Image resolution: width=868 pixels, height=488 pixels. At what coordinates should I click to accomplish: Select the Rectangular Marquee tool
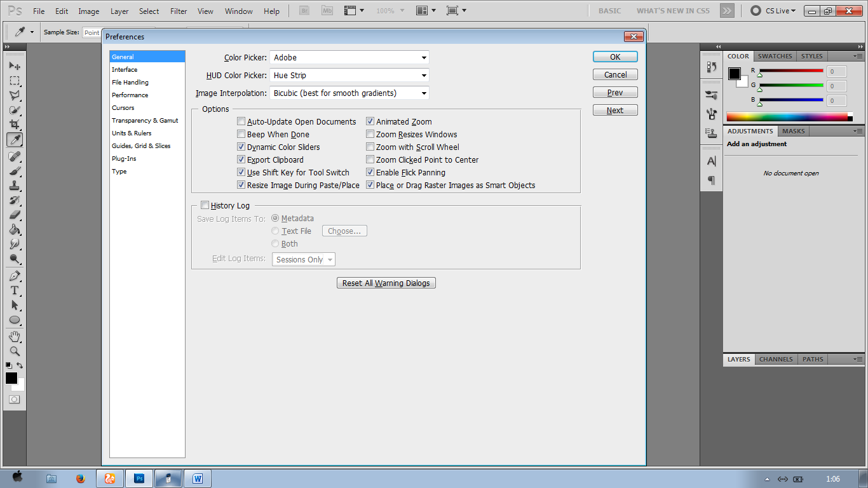point(14,81)
